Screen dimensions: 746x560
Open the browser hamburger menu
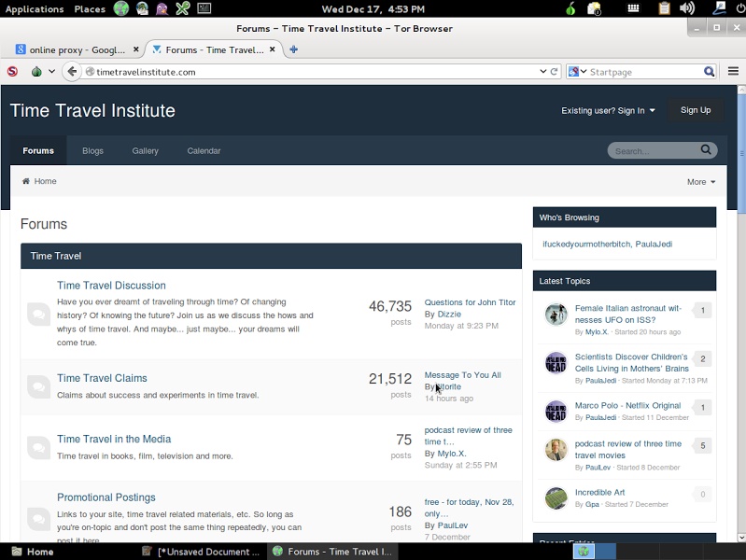click(733, 71)
